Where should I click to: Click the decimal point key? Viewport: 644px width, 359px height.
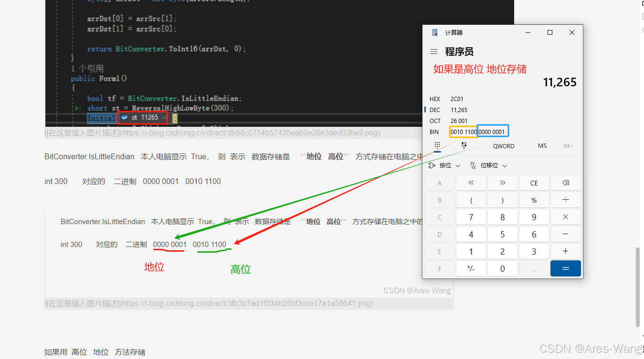tap(534, 269)
